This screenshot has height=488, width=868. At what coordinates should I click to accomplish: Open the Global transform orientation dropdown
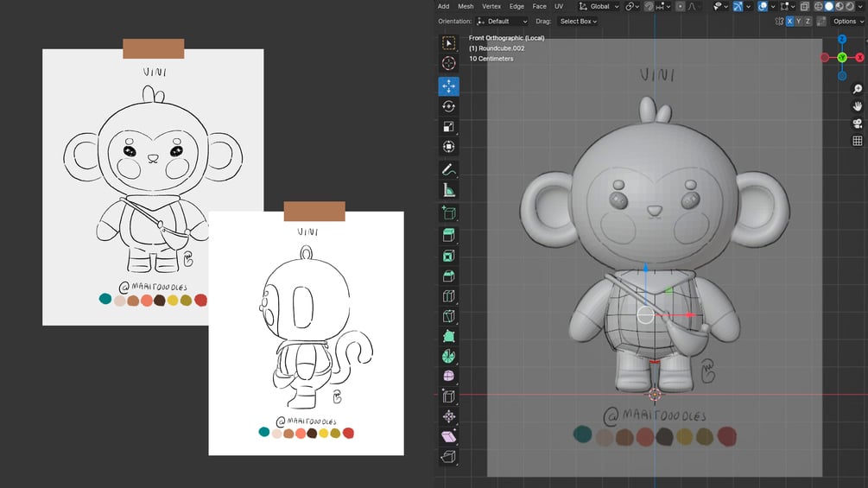(599, 6)
